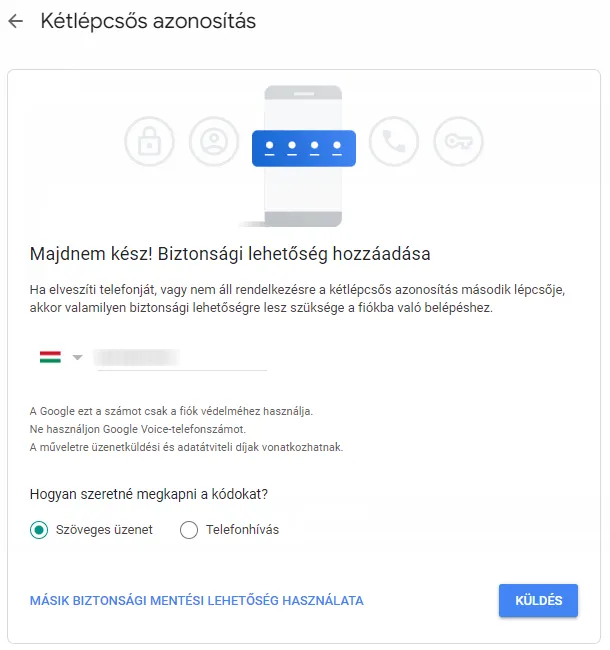Open the country code dropdown arrow
The height and width of the screenshot is (650, 610).
pyautogui.click(x=77, y=358)
